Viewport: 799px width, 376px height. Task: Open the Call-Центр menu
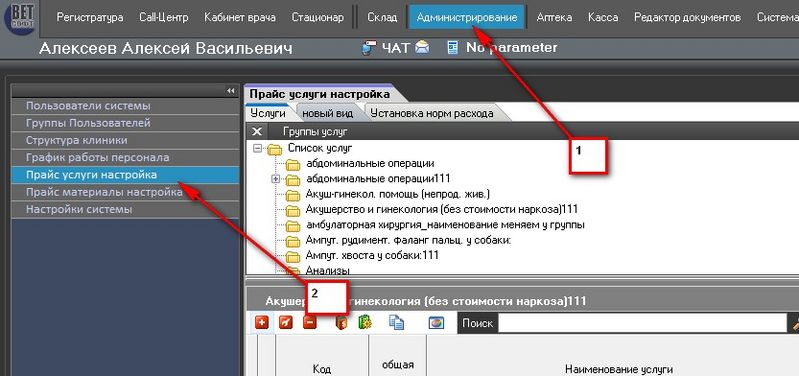[x=164, y=17]
